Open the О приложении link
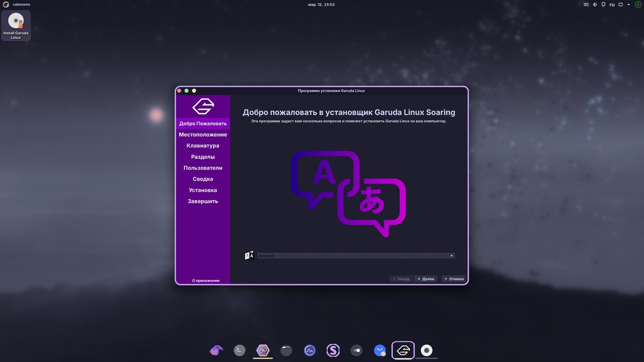The image size is (644, 362). pos(206,280)
